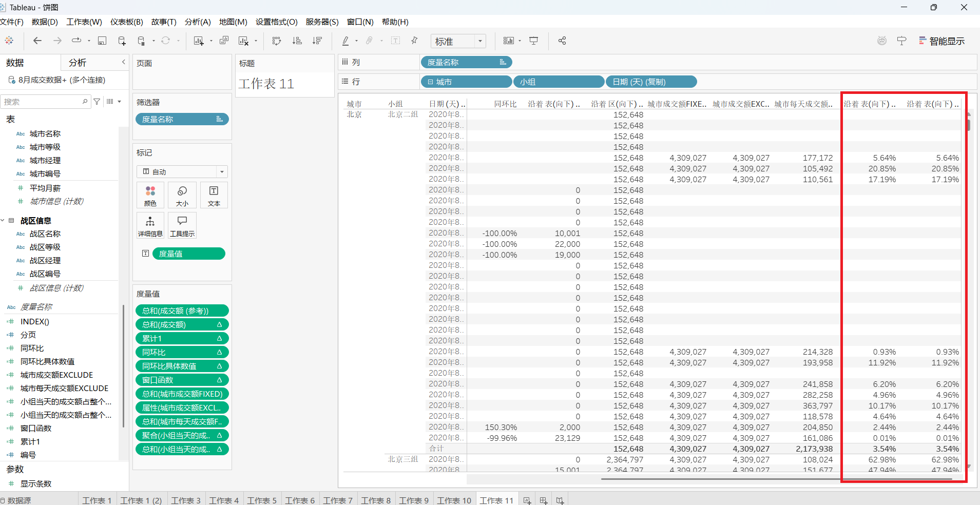
Task: Open the 地图(M) menu
Action: 233,22
